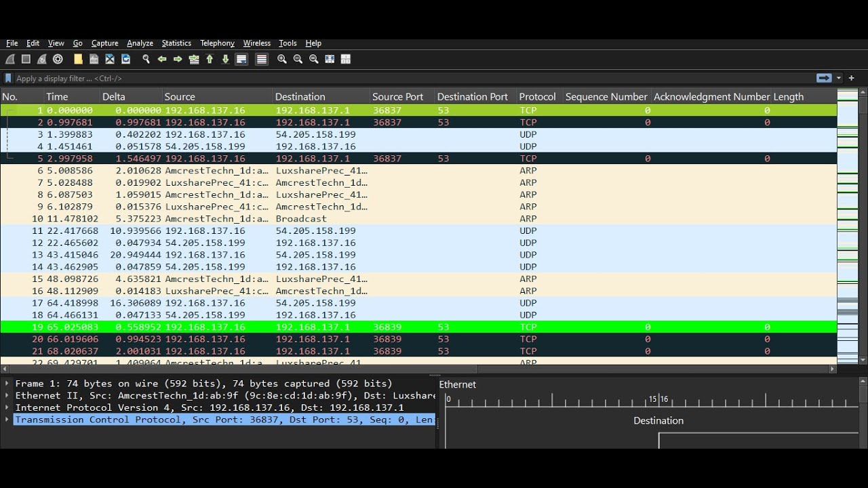Expand the Ethernet II tree node
This screenshot has height=488, width=868.
(7, 396)
